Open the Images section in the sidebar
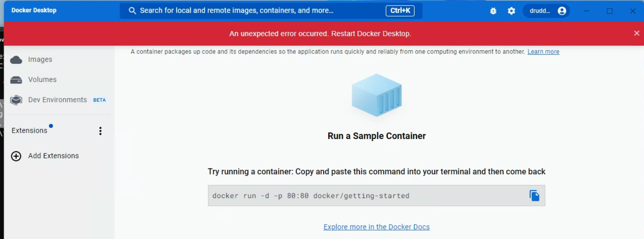Image resolution: width=644 pixels, height=239 pixels. point(39,60)
